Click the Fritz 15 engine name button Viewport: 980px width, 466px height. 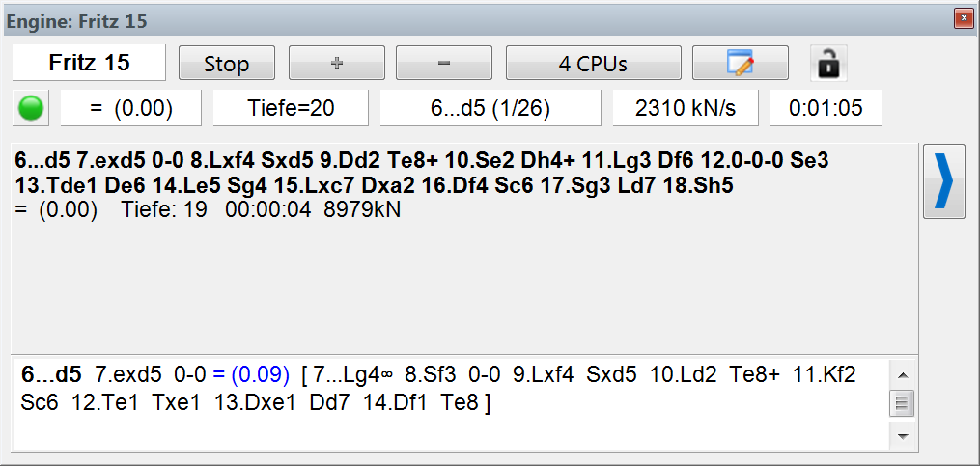coord(89,64)
